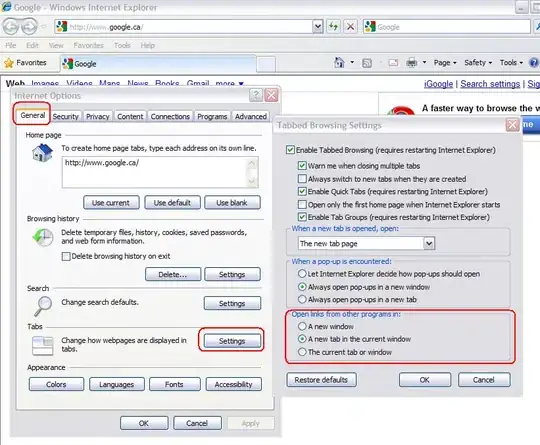
Task: Click the Google favicon in the address bar
Action: (62, 27)
